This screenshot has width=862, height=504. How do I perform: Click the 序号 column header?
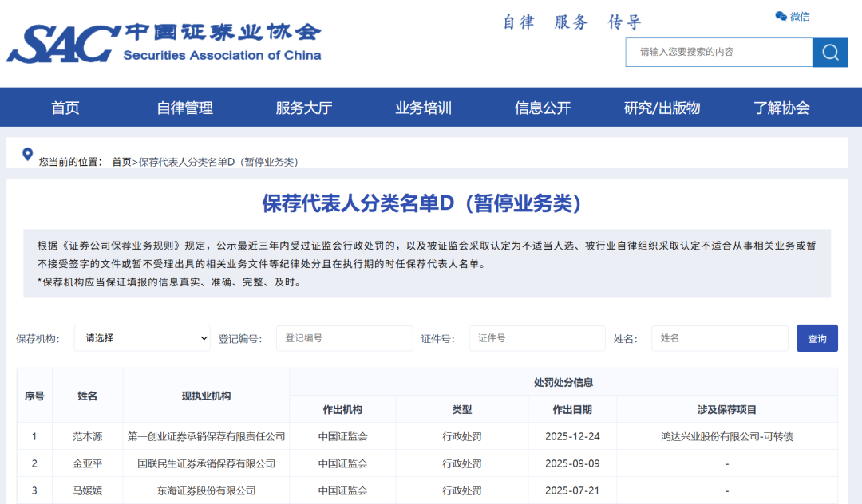pos(34,396)
